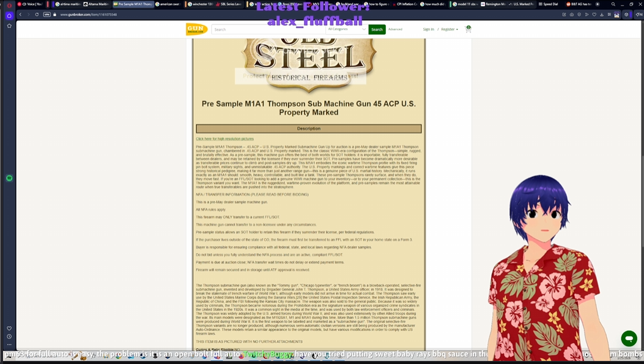Open the easy setup lines icon in toolbar

[x=609, y=15]
